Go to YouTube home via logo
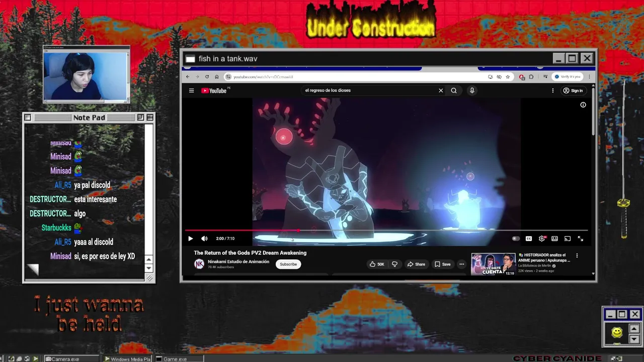The width and height of the screenshot is (644, 362). (x=214, y=90)
